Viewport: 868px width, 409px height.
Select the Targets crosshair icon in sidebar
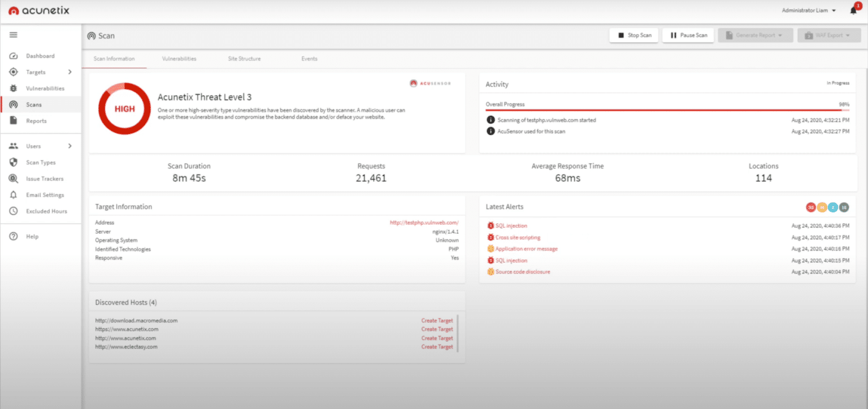pyautogui.click(x=13, y=72)
